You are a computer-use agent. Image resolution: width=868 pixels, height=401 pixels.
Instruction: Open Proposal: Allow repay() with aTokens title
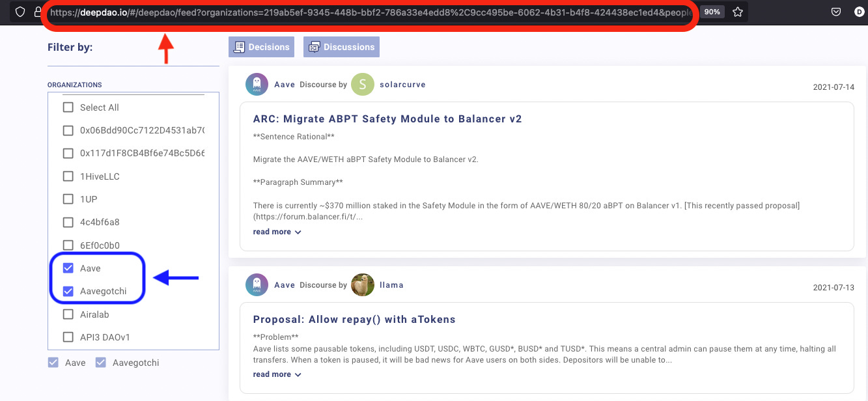pos(354,320)
